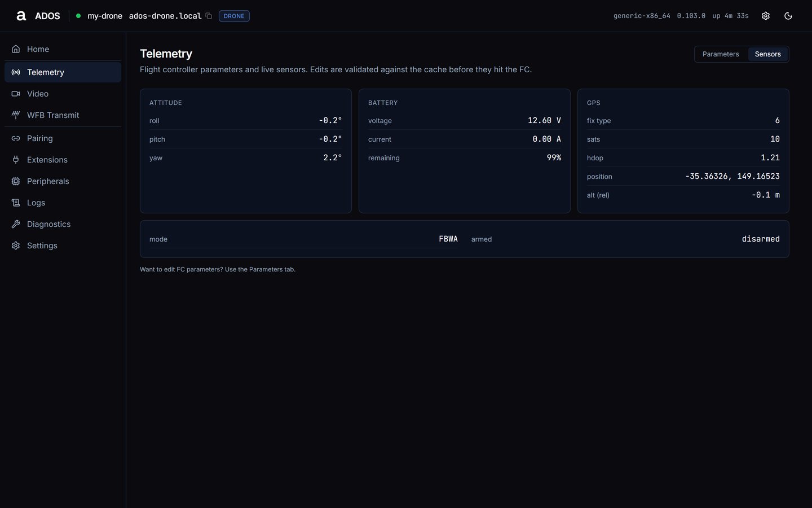Click the ados-drone.local hostname text

point(165,16)
